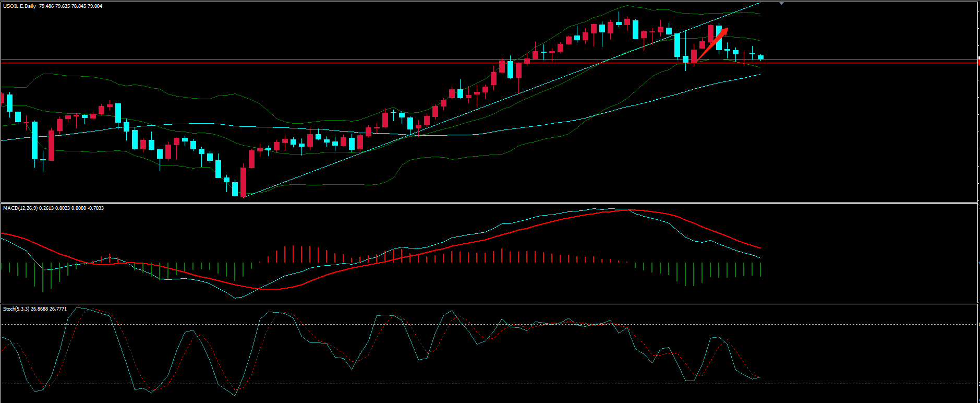Click the most recent candlestick on the chart

click(760, 57)
